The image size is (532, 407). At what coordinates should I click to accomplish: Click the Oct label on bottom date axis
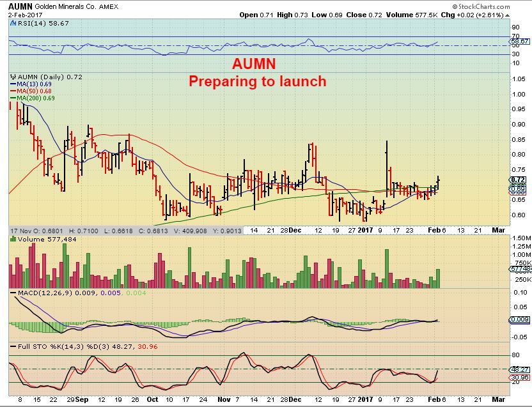click(153, 399)
